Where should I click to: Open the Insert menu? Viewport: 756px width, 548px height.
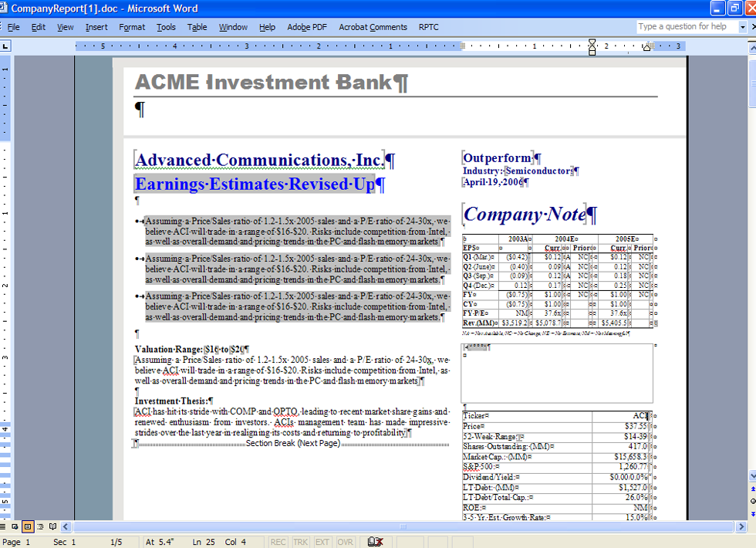pos(96,27)
